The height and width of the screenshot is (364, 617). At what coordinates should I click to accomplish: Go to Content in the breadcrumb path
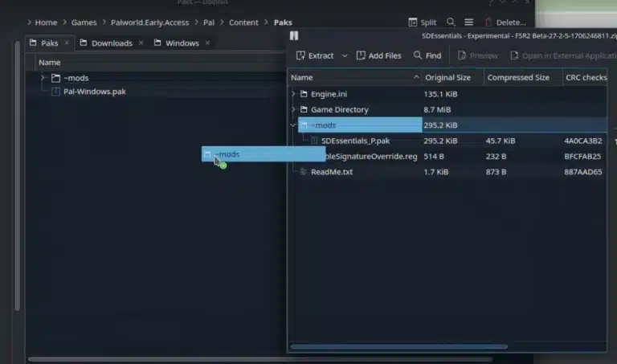[x=243, y=22]
